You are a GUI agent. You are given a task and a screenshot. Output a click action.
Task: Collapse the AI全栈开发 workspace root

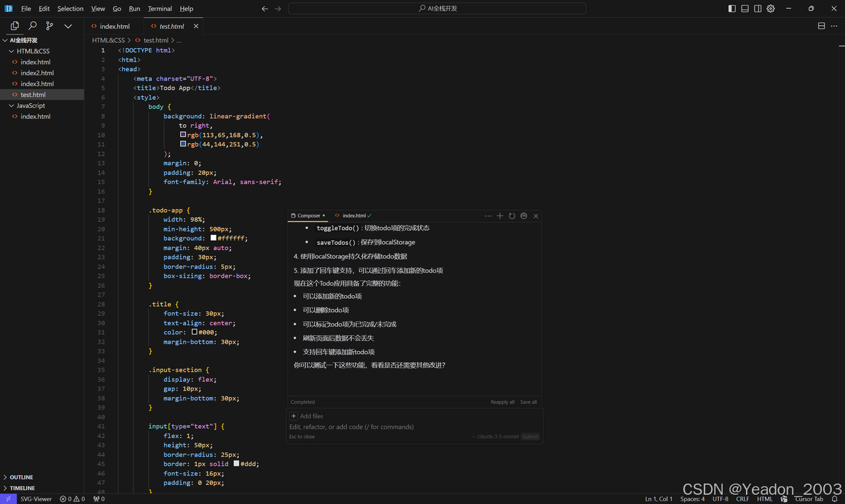[42, 40]
